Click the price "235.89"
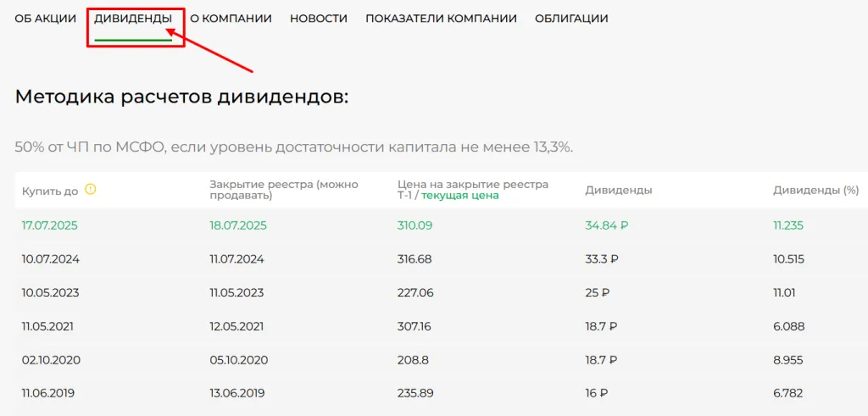Screen dimensions: 868x416 click(x=415, y=395)
